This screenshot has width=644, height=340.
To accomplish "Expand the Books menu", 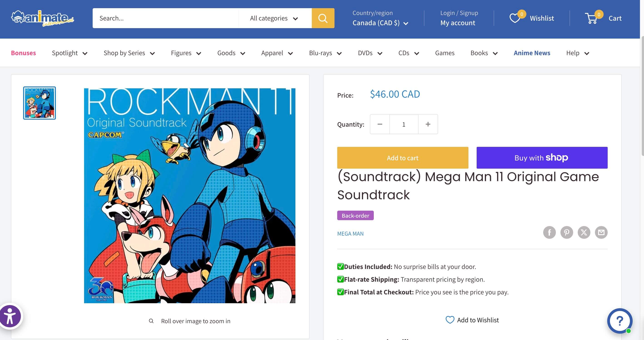I will [x=484, y=53].
